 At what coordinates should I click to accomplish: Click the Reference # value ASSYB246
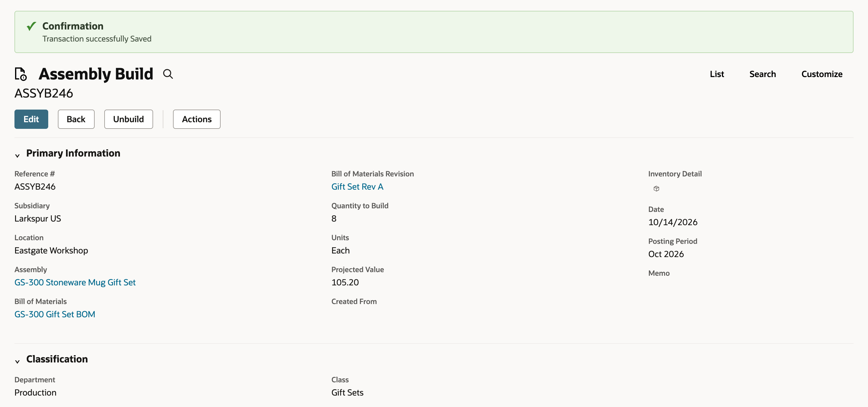point(35,187)
